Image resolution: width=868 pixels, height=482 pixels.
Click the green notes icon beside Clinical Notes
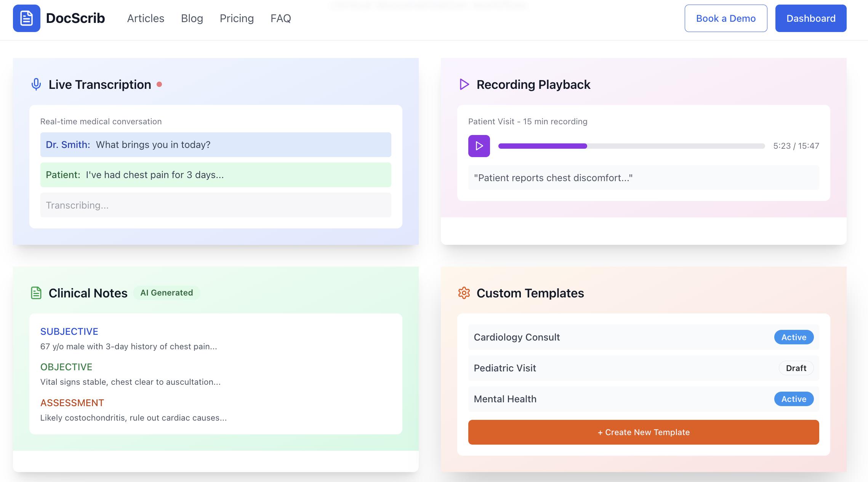tap(36, 293)
